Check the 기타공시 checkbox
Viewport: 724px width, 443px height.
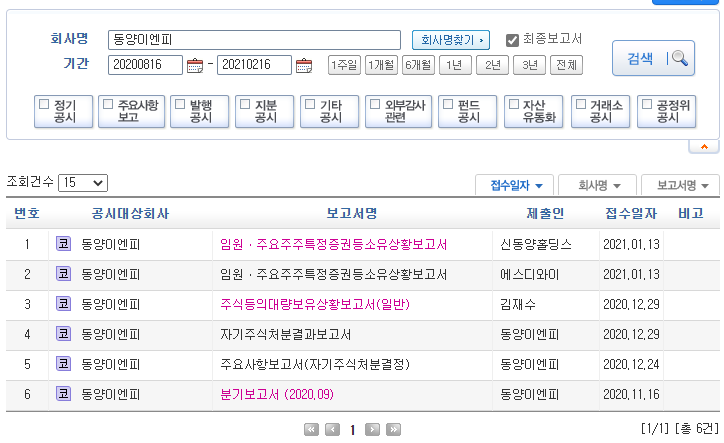[x=310, y=104]
